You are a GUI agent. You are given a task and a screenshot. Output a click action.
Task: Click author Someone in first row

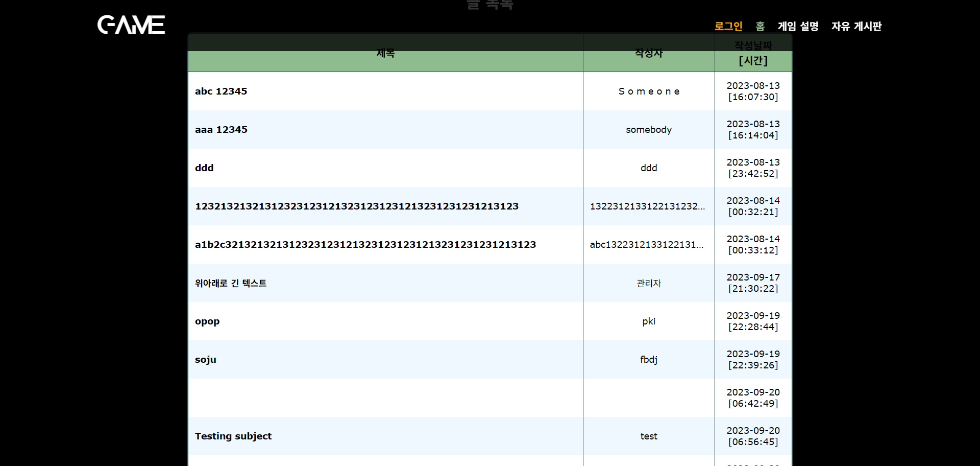pos(649,91)
